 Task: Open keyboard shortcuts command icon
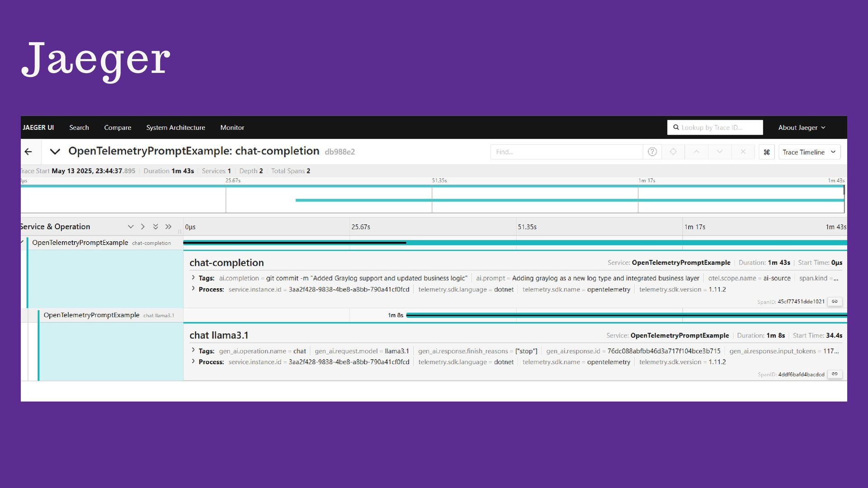click(767, 152)
